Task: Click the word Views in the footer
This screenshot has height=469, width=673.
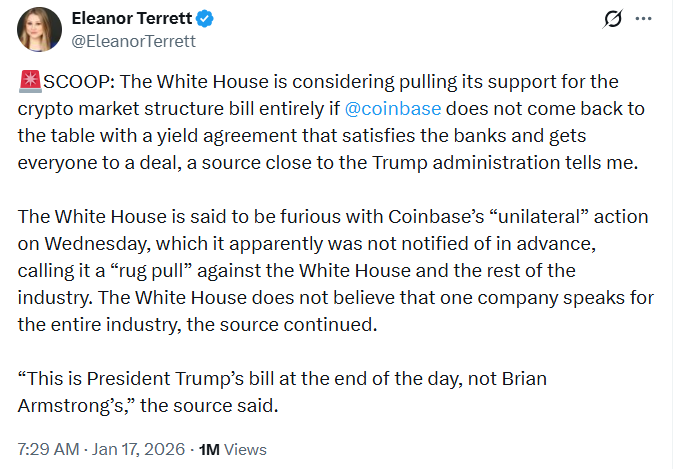Action: (x=245, y=450)
